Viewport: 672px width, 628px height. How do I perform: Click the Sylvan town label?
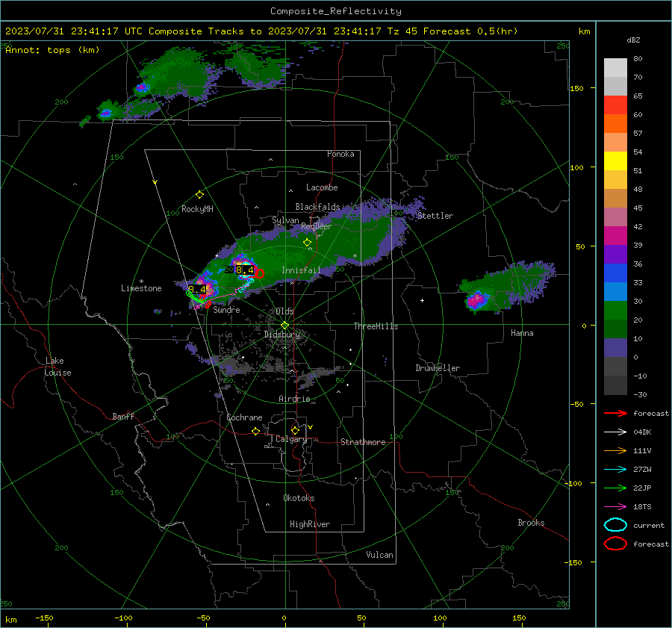pos(285,220)
